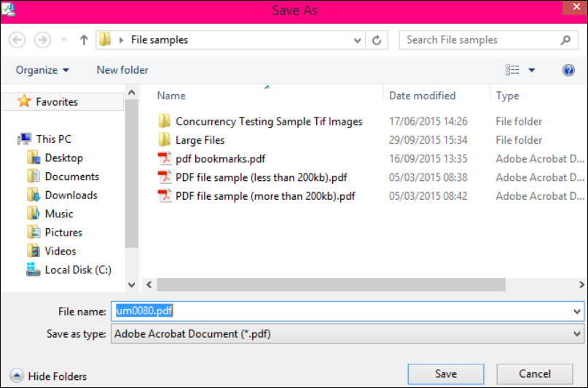Select the pdf bookmarks.pdf file icon
588x388 pixels.
click(164, 158)
